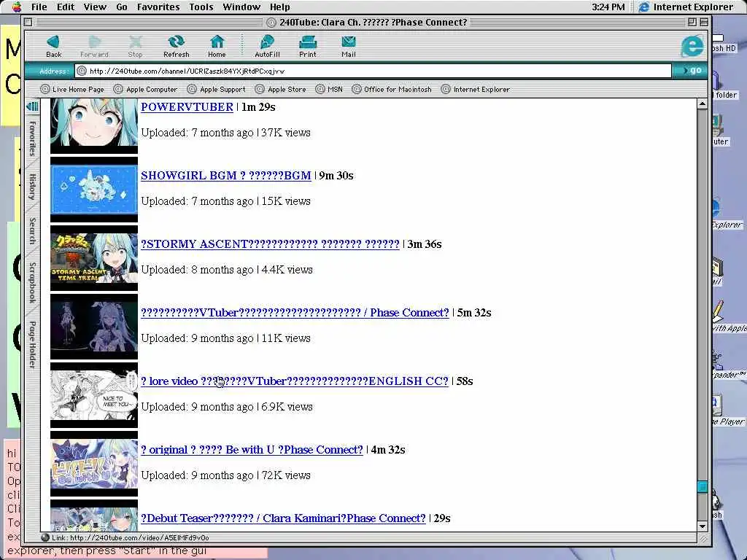Click the menu bar clock
This screenshot has height=560, width=747.
pyautogui.click(x=608, y=7)
